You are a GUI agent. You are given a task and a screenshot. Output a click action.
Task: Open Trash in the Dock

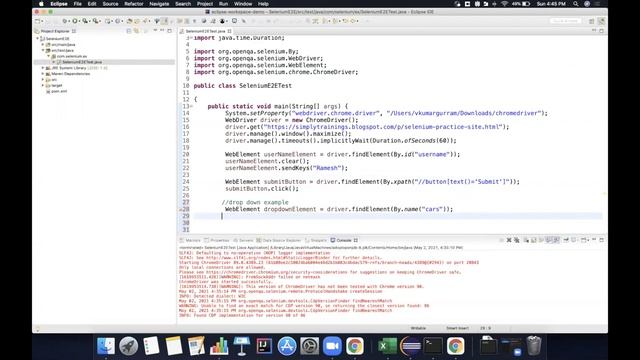point(534,346)
